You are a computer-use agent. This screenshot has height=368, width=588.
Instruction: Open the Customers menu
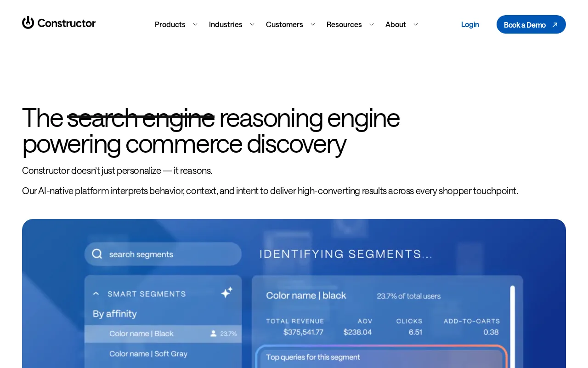coord(284,24)
